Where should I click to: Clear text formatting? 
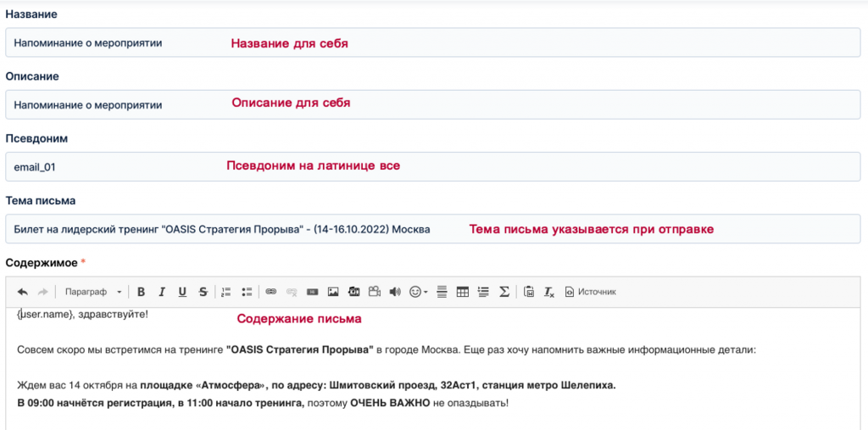(548, 292)
